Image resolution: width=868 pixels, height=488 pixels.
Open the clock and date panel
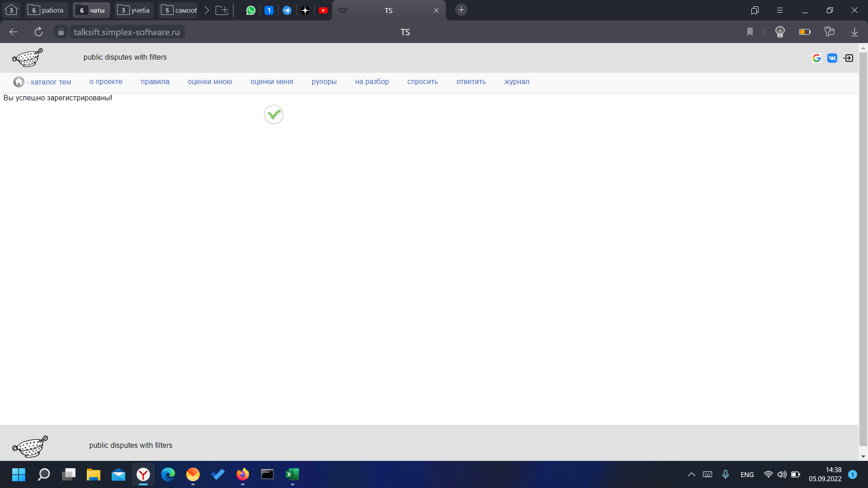(825, 474)
